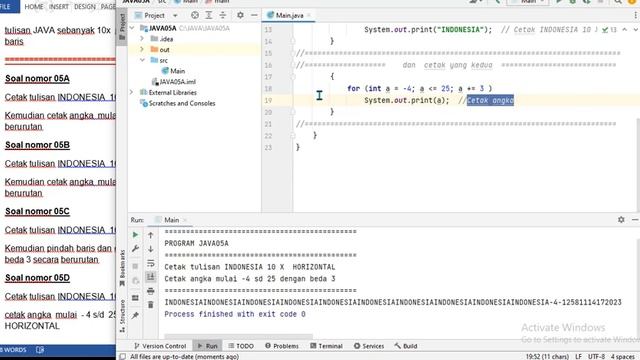Open the Build tool window
This screenshot has width=640, height=360.
click(x=406, y=346)
